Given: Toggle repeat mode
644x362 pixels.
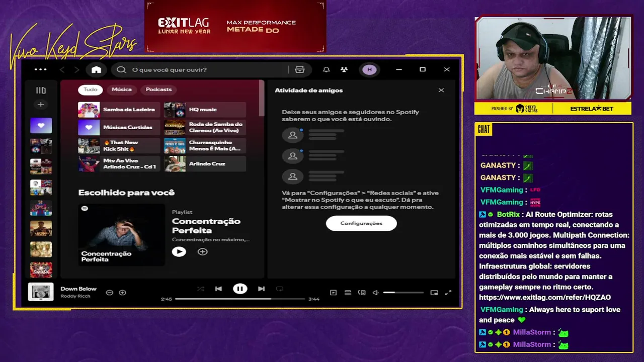Looking at the screenshot, I should (x=280, y=289).
